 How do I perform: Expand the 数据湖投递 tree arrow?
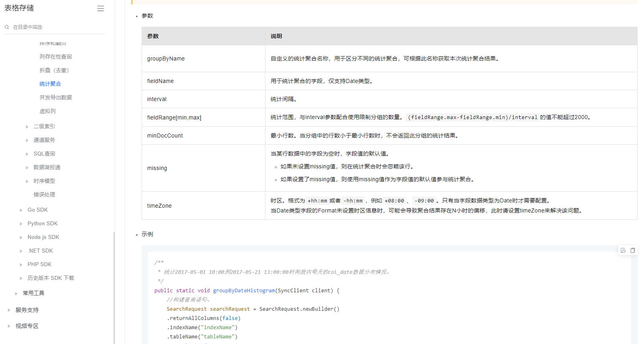coord(27,168)
